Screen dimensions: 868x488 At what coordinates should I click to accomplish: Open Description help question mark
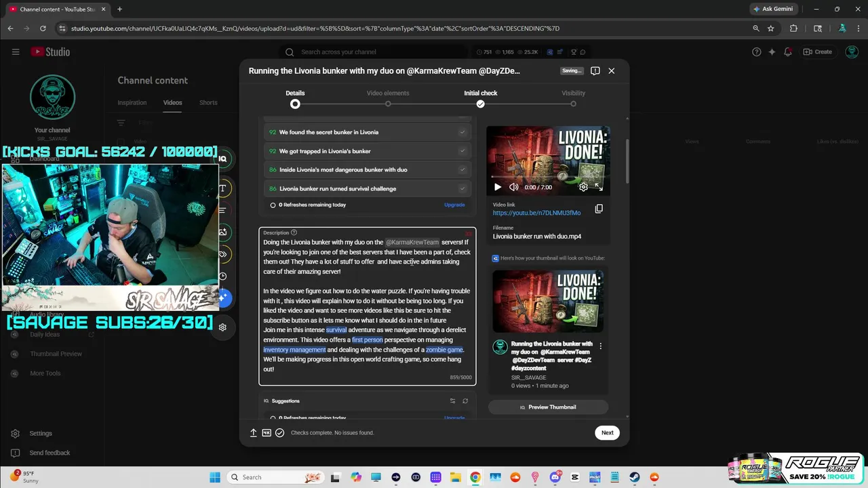pyautogui.click(x=294, y=232)
